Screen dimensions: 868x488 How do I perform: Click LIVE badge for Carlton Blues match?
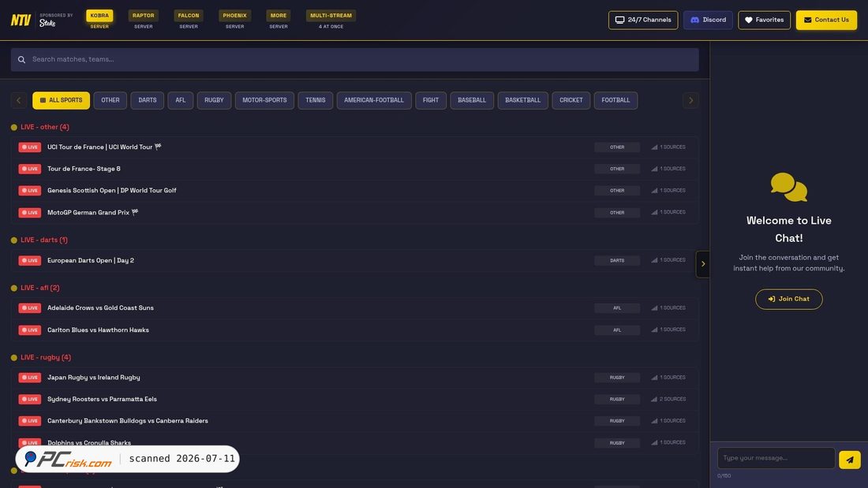(30, 330)
